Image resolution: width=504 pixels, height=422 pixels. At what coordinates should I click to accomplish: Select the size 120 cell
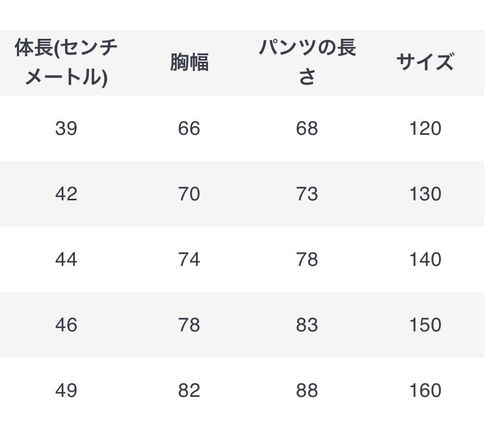tap(425, 129)
